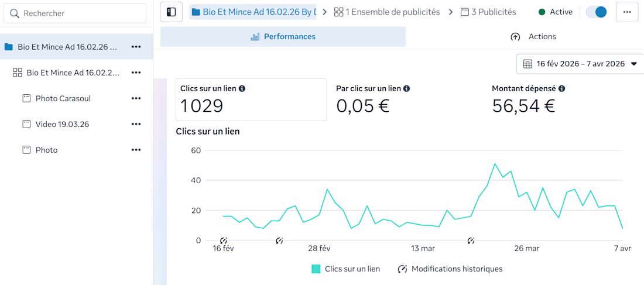Open campaign folder three-dot menu in sidebar

coord(136,47)
